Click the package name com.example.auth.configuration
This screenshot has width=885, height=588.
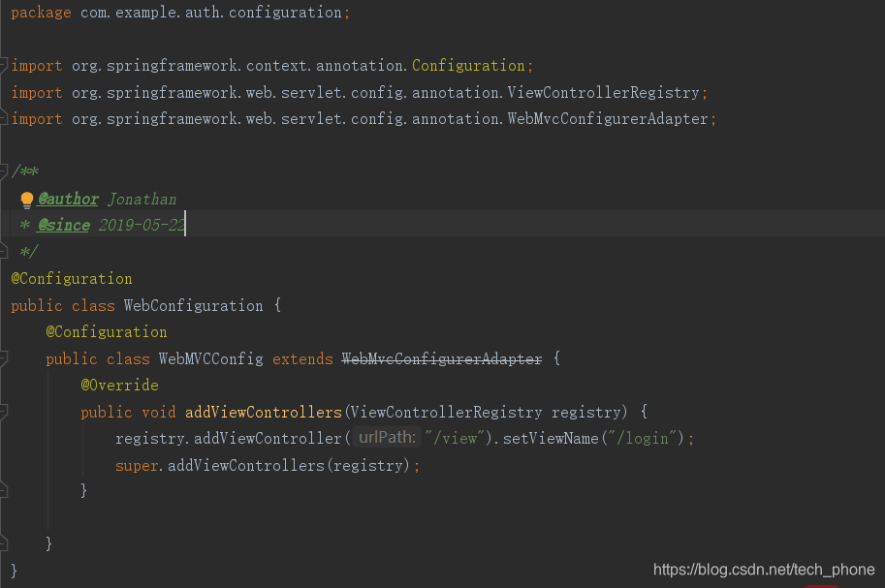211,13
